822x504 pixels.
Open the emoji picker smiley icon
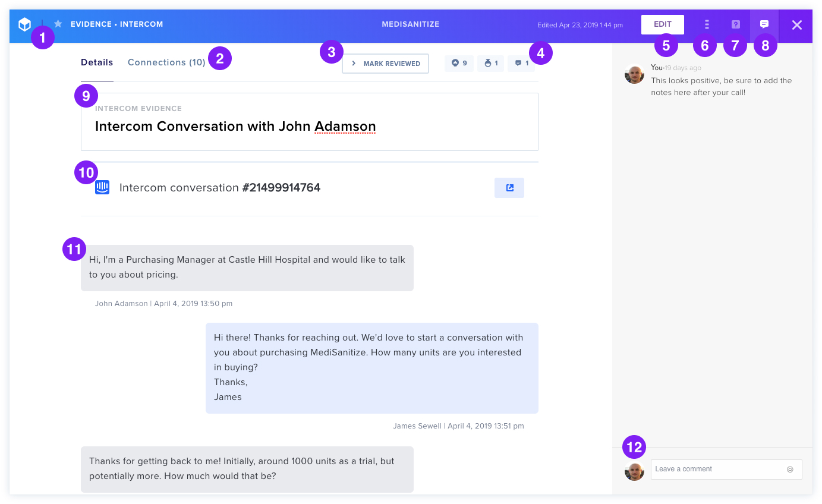click(x=790, y=469)
